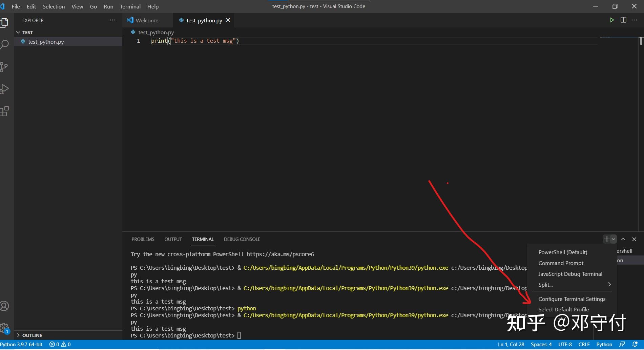Expand the Split... submenu arrow
This screenshot has height=350, width=644.
[x=609, y=285]
